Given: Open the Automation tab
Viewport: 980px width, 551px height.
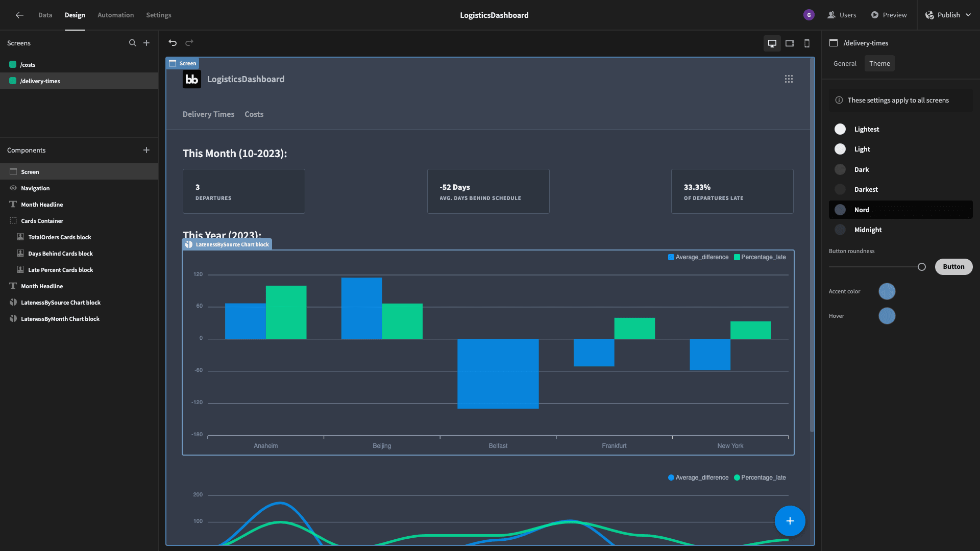Looking at the screenshot, I should click(115, 15).
